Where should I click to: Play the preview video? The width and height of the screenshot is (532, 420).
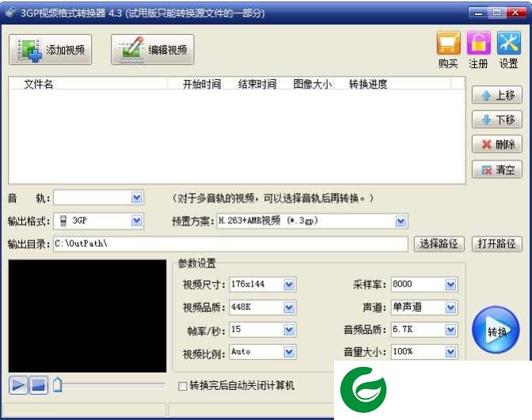coord(18,385)
